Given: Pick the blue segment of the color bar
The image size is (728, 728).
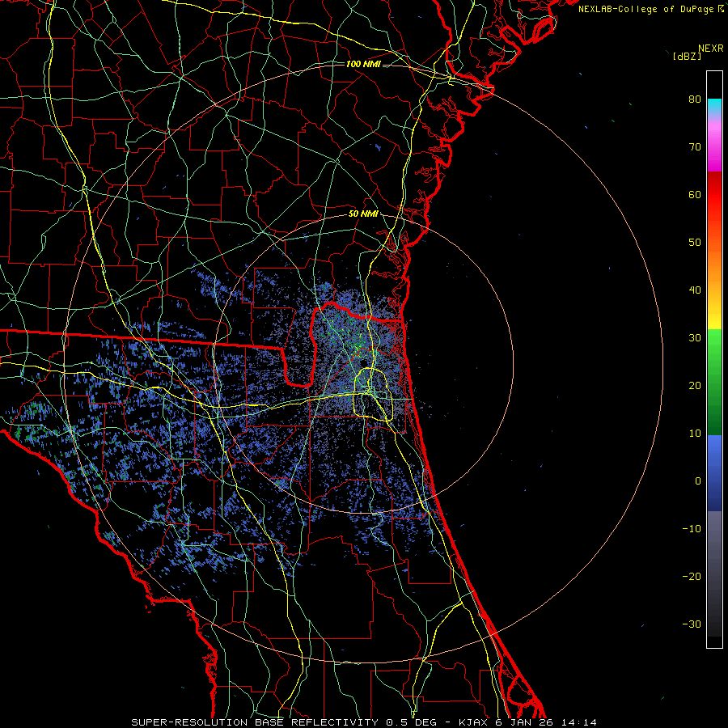Looking at the screenshot, I should (x=714, y=472).
